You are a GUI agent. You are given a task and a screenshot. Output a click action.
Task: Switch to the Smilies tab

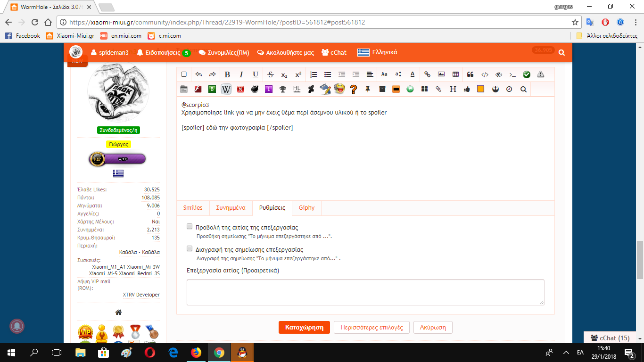[193, 208]
